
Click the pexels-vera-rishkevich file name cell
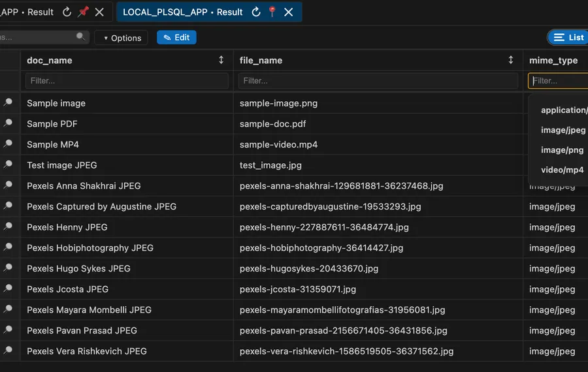378,351
